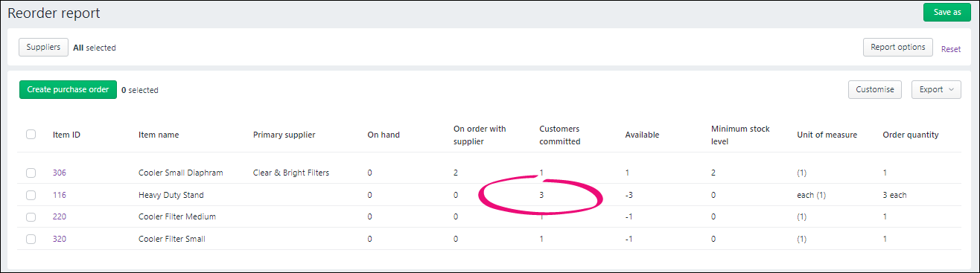The width and height of the screenshot is (980, 273).
Task: Click customers committed value 3 for Heavy Duty Stand
Action: 541,195
